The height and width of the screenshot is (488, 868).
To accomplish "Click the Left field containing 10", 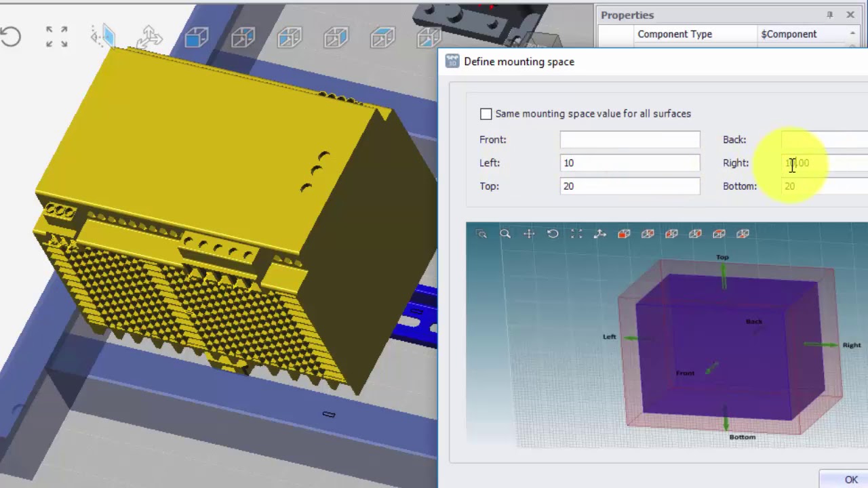I will coord(630,163).
